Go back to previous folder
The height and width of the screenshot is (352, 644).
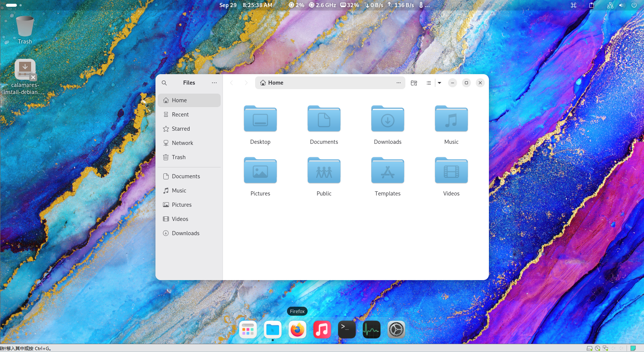click(232, 83)
